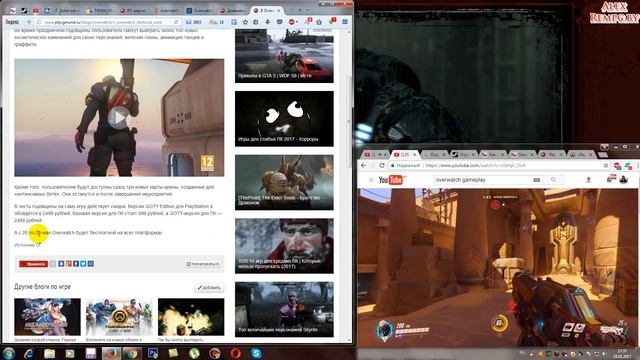Open the explosion blog thumbnail

click(191, 317)
